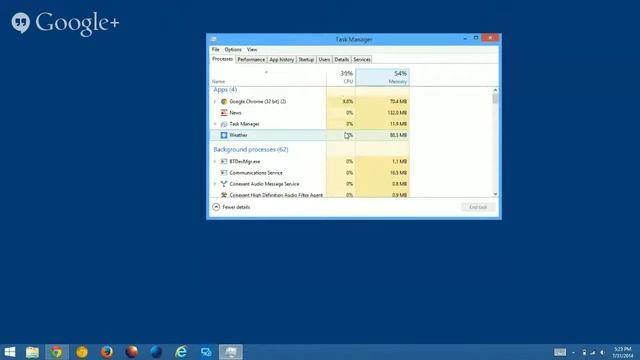Select Conexant High Definition Audio Filter Agent row
Screen dimensions: 640x360
pos(310,195)
